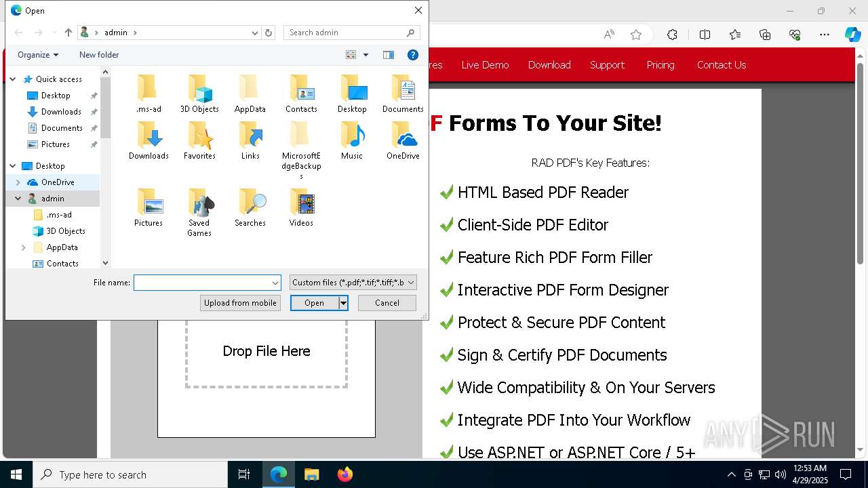Screen dimensions: 868x488
Task: Click the Search admin box
Action: click(x=351, y=33)
